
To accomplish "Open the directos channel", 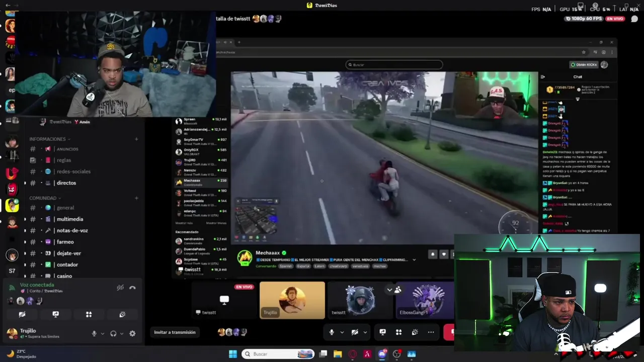I will click(x=84, y=183).
